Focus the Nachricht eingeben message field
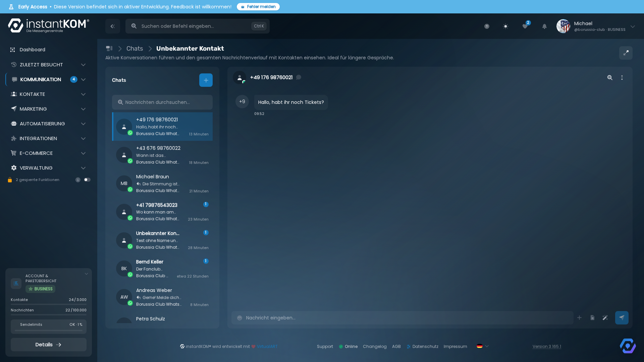This screenshot has height=362, width=644. 402,318
